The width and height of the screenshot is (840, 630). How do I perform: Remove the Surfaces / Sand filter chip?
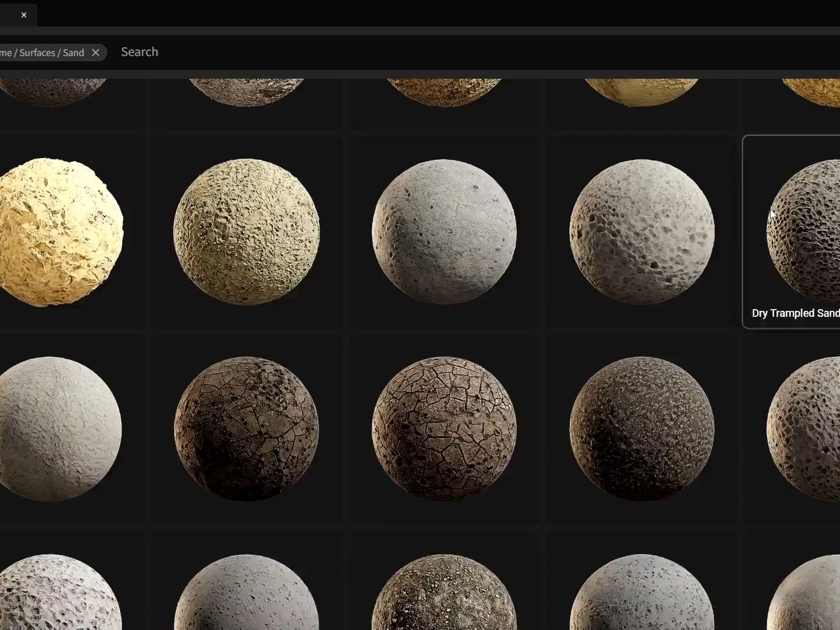pyautogui.click(x=96, y=52)
